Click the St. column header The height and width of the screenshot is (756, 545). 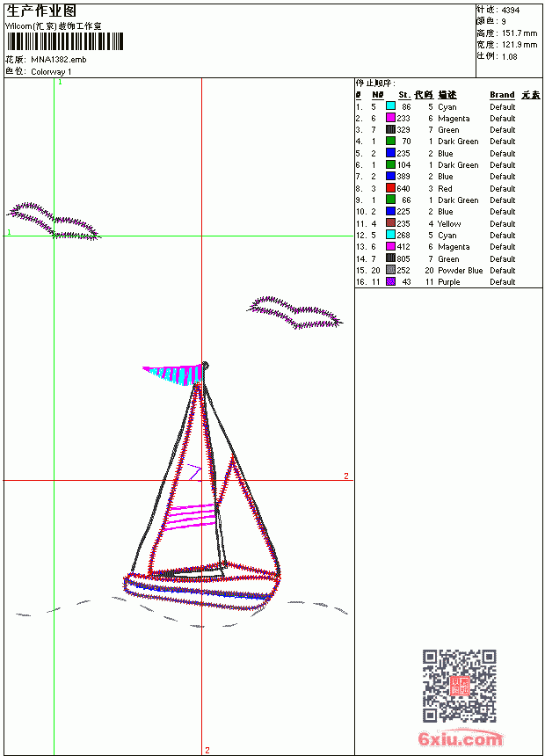[x=404, y=95]
